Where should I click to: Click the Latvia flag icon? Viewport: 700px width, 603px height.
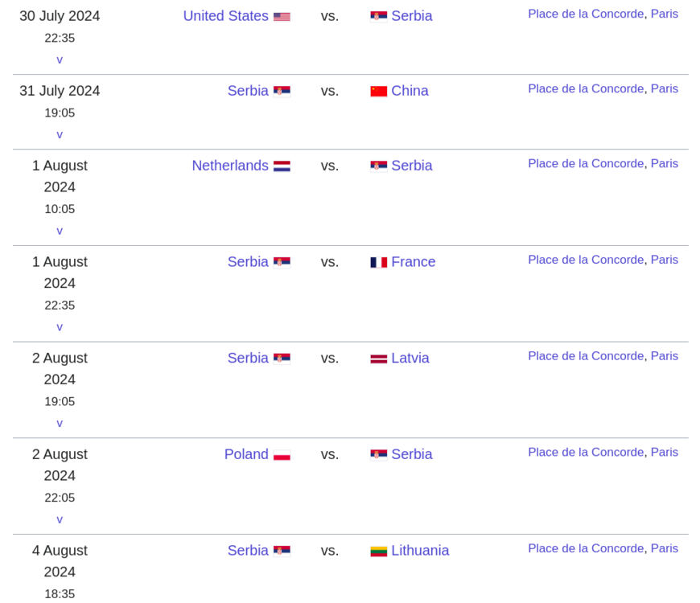click(x=379, y=359)
